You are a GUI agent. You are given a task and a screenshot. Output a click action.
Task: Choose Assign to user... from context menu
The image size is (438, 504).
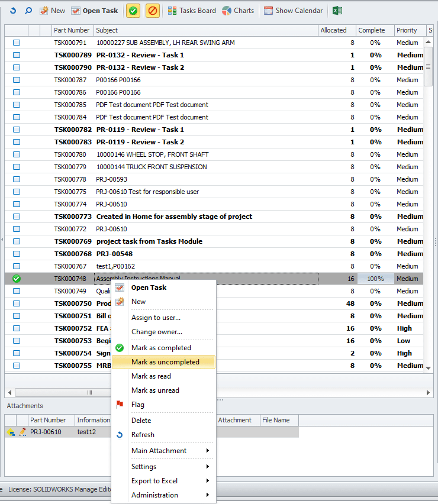(156, 318)
